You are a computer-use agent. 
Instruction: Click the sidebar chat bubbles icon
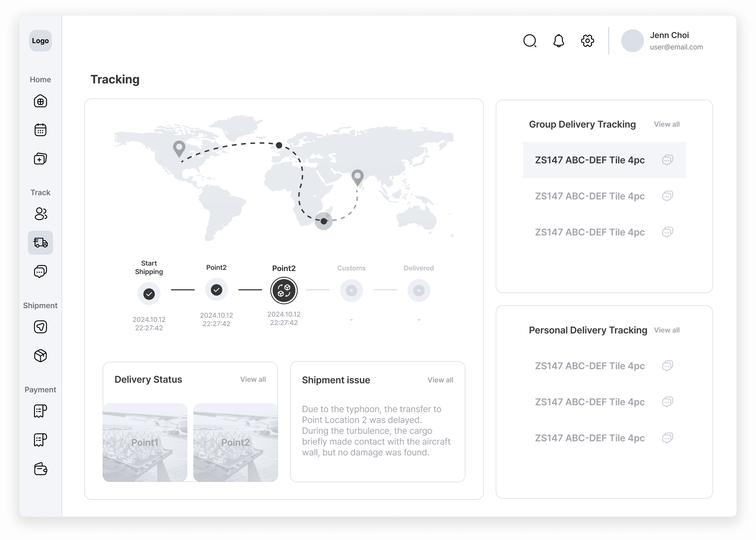tap(41, 271)
